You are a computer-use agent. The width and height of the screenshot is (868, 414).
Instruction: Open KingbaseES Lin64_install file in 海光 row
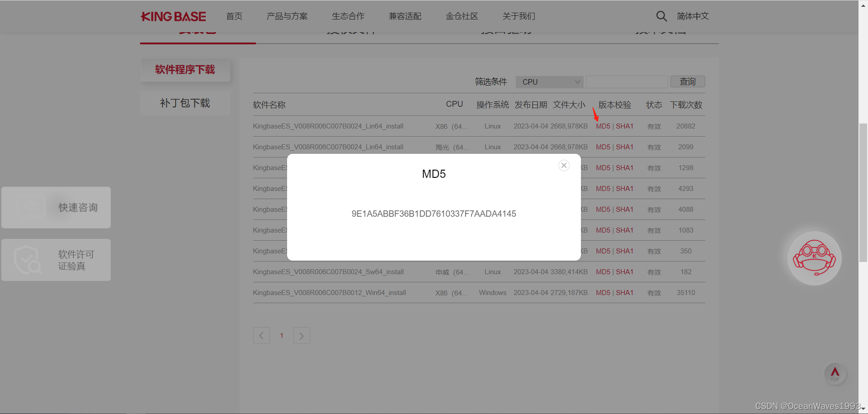[x=328, y=147]
